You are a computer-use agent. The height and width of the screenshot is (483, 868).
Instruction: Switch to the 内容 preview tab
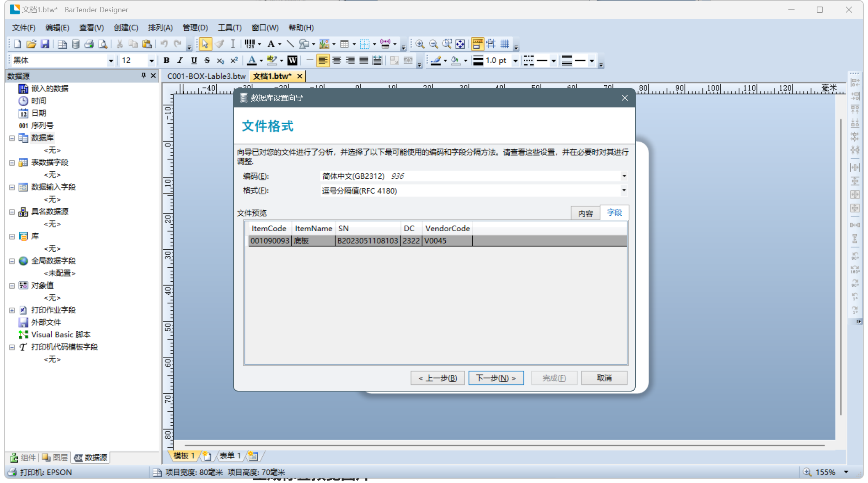click(x=585, y=213)
